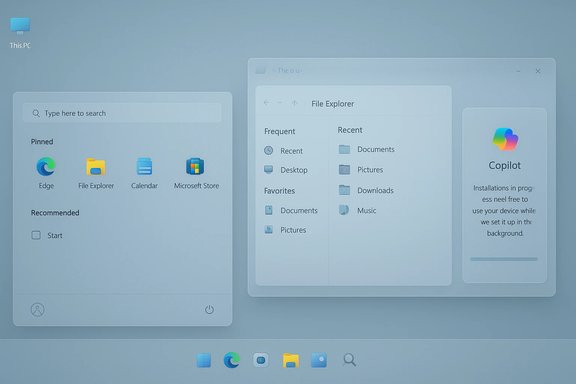
Task: Open the user account icon in Start menu
Action: tap(37, 310)
